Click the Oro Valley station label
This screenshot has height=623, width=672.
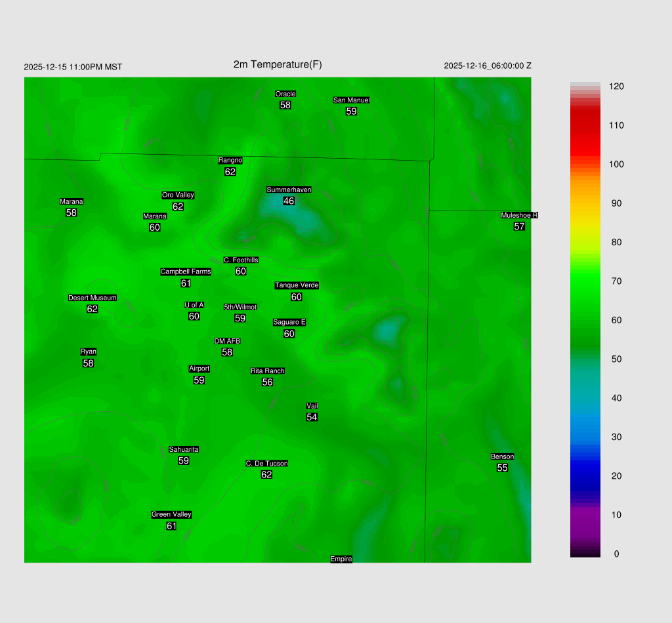pyautogui.click(x=178, y=195)
